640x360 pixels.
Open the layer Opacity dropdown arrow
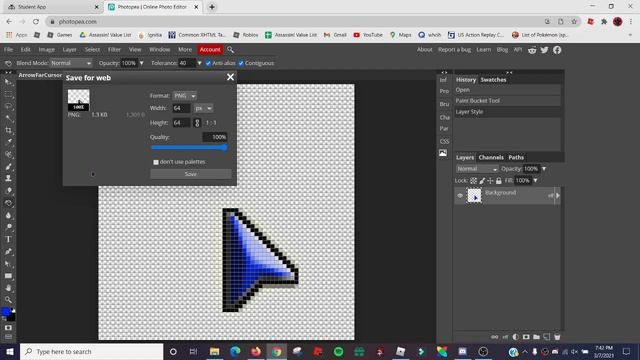544,169
